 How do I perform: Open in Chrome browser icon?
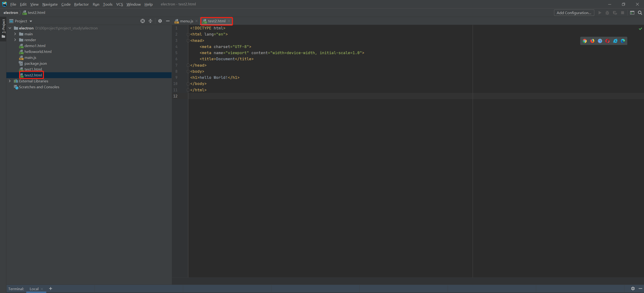point(584,41)
